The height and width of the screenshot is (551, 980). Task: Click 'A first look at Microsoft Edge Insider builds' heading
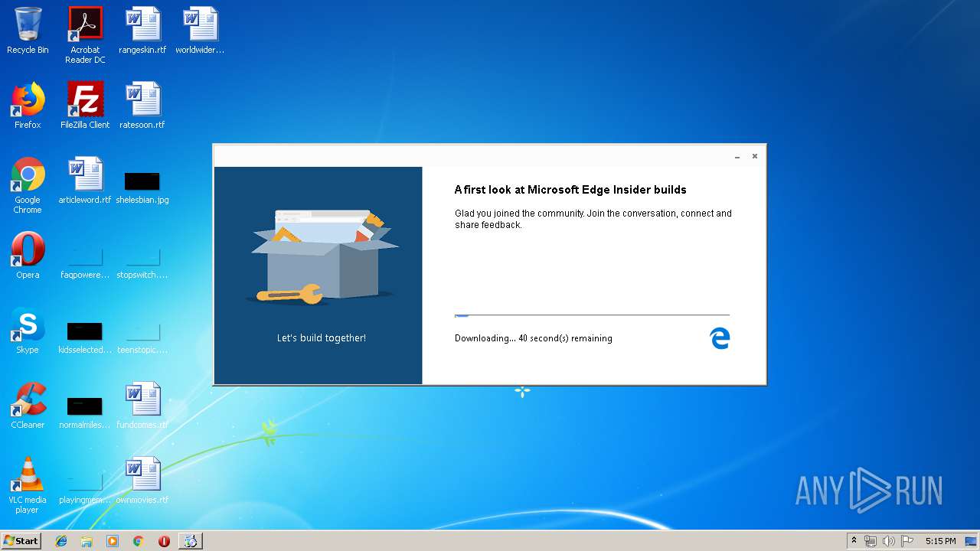tap(570, 190)
